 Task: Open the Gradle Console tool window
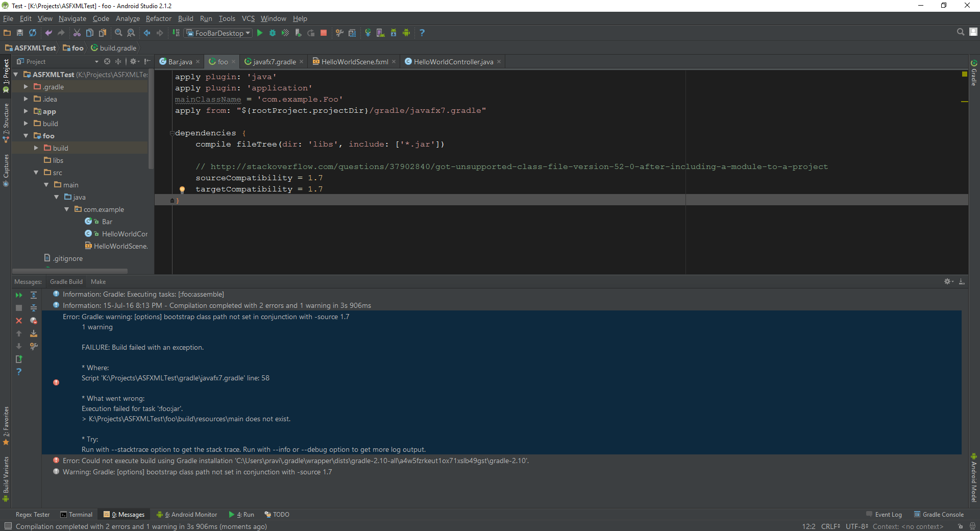click(939, 514)
